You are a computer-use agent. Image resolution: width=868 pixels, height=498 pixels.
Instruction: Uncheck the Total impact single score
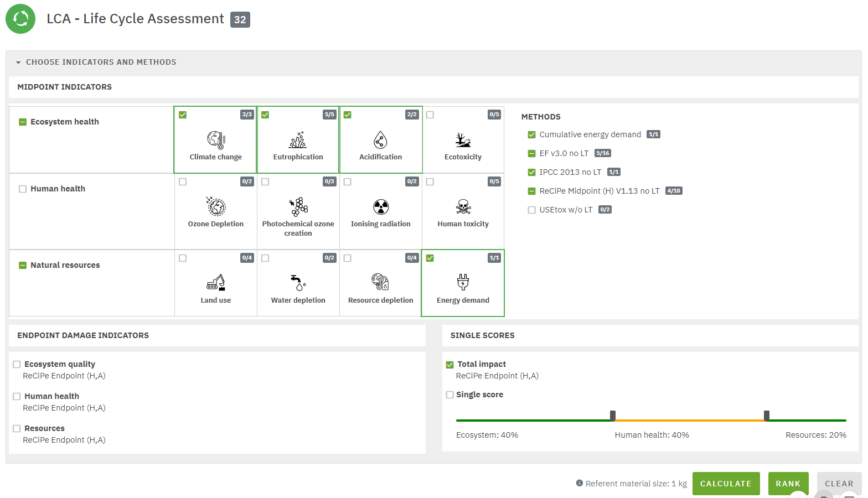(x=449, y=365)
